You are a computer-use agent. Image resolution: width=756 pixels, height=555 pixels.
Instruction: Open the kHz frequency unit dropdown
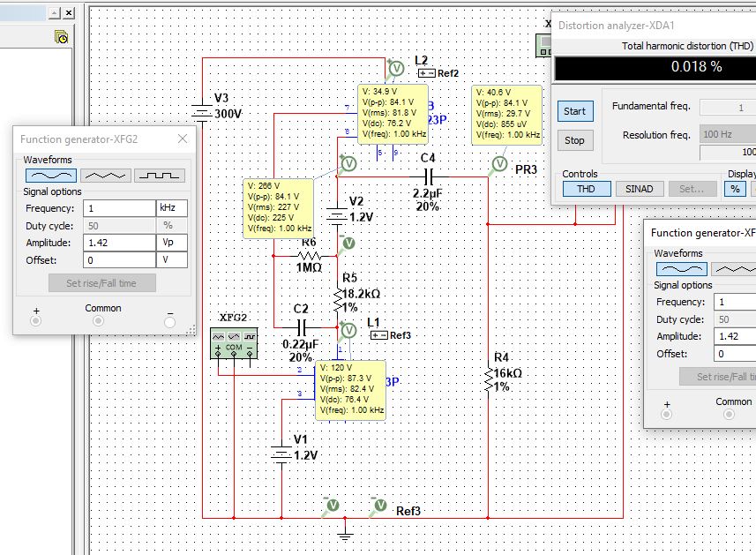point(171,208)
